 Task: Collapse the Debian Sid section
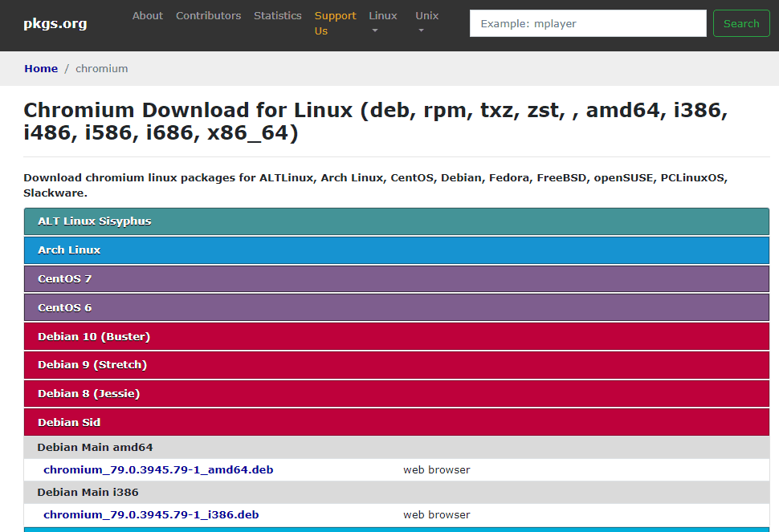397,422
